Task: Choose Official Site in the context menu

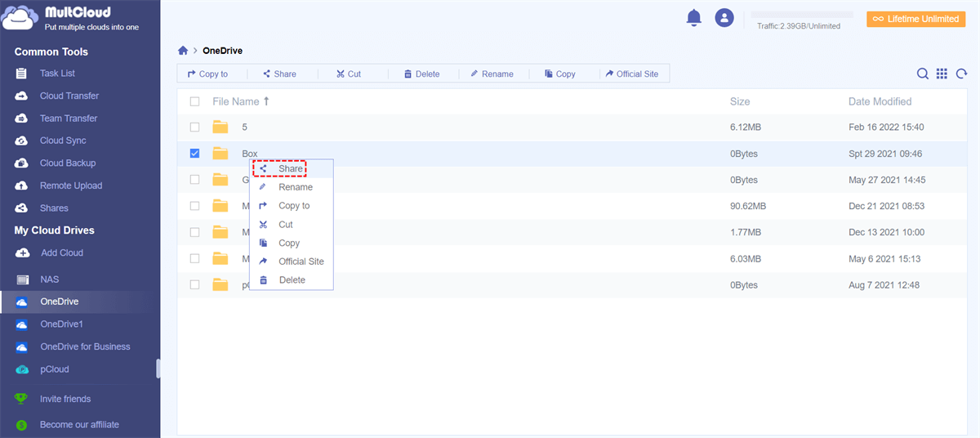Action: pyautogui.click(x=290, y=261)
